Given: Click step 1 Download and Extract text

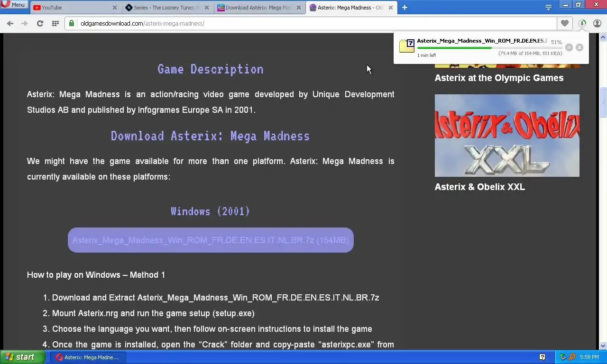Looking at the screenshot, I should [x=216, y=298].
